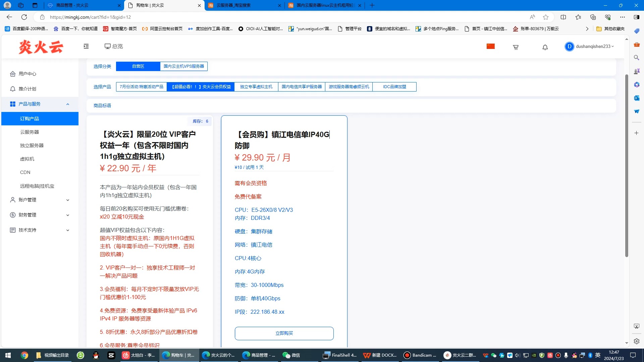Image resolution: width=644 pixels, height=362 pixels.
Task: Open new browser tab
Action: [x=372, y=5]
